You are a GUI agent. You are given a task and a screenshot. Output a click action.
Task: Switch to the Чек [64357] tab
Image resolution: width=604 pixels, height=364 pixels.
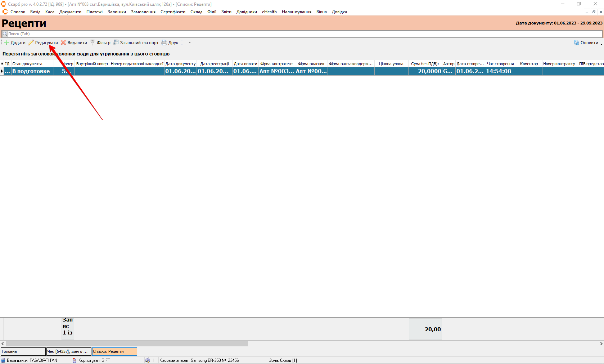click(69, 351)
